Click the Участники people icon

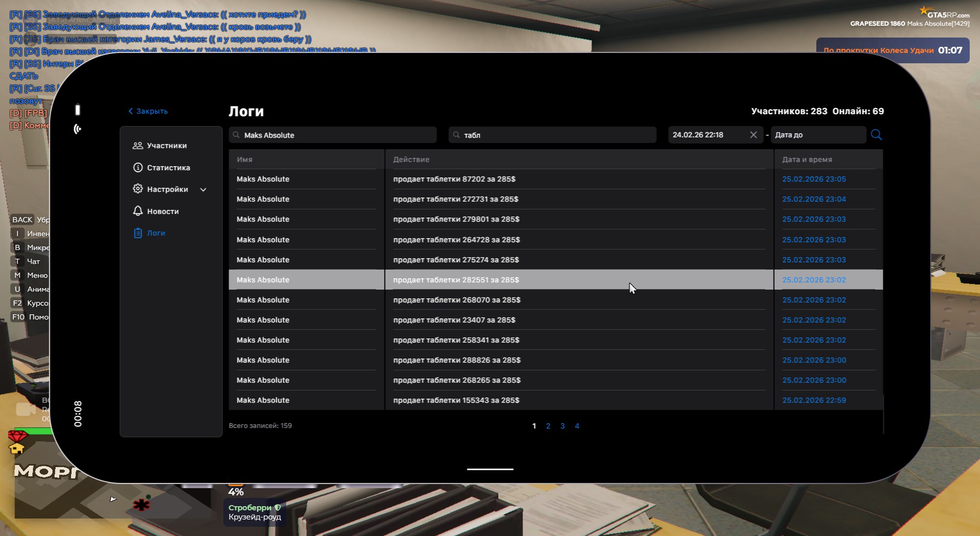pos(137,146)
